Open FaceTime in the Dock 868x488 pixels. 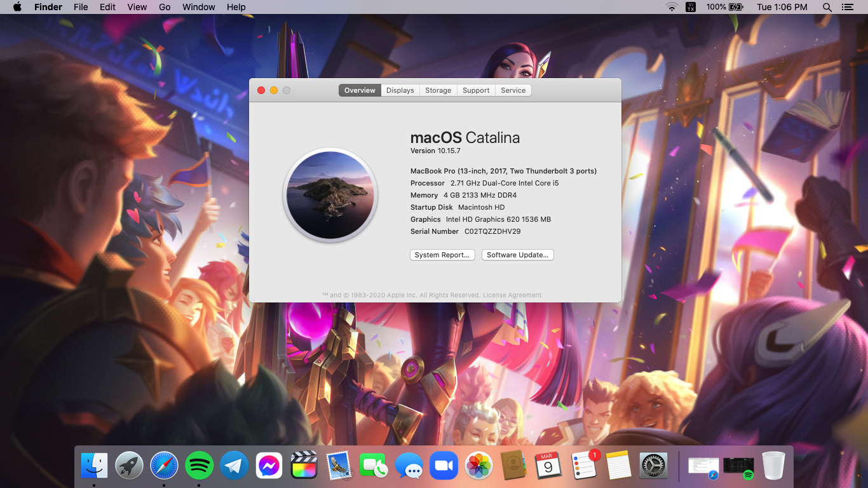374,466
